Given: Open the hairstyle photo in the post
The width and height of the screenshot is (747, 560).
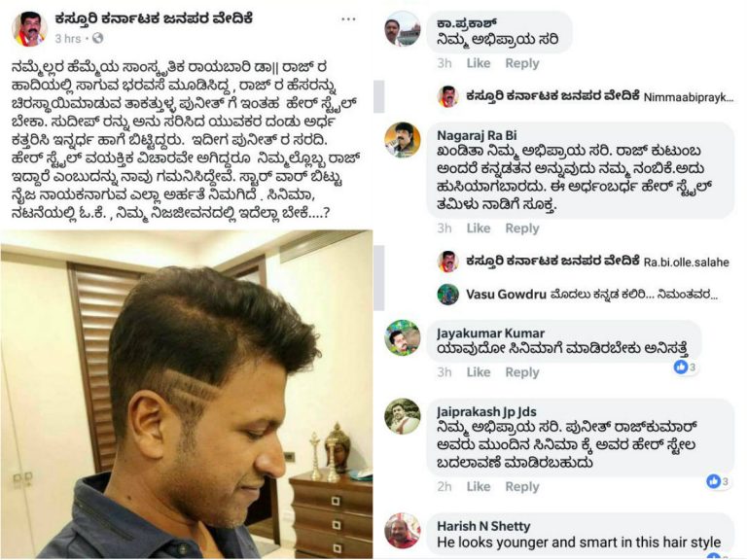Looking at the screenshot, I should pyautogui.click(x=187, y=395).
